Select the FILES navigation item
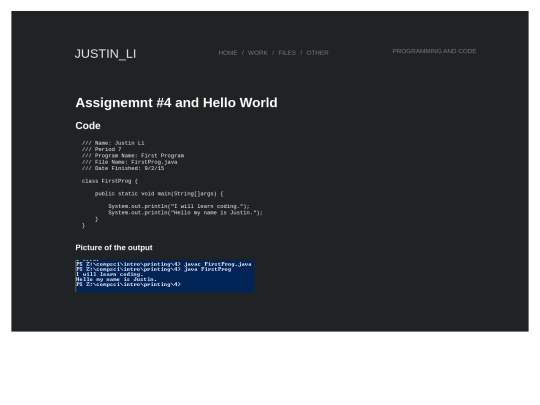This screenshot has height=405, width=540. pyautogui.click(x=287, y=53)
